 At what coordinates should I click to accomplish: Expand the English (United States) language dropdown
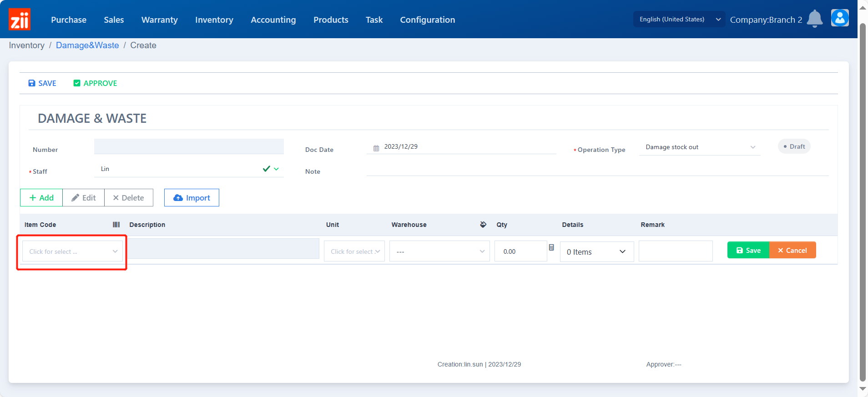pyautogui.click(x=679, y=19)
